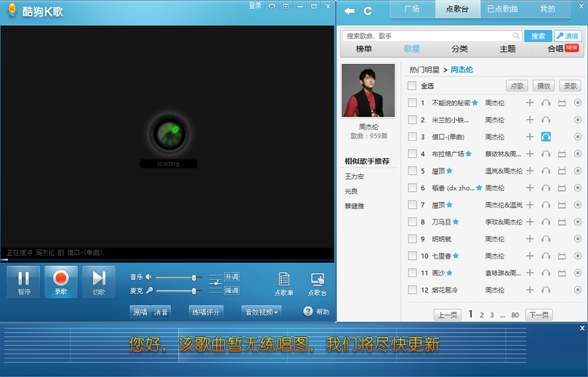Raise the key with 升调
This screenshot has width=588, height=377.
tap(231, 277)
